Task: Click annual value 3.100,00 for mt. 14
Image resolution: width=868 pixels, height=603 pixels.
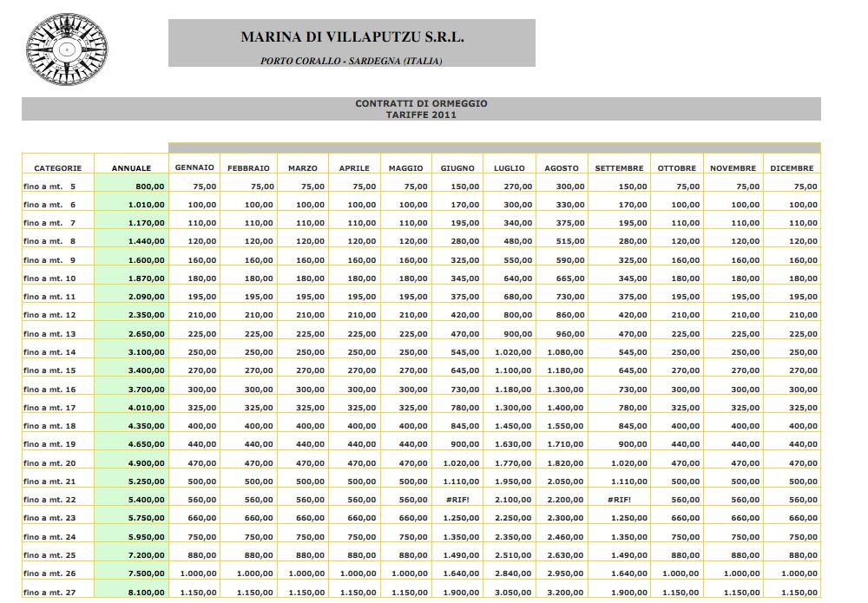Action: (x=146, y=352)
